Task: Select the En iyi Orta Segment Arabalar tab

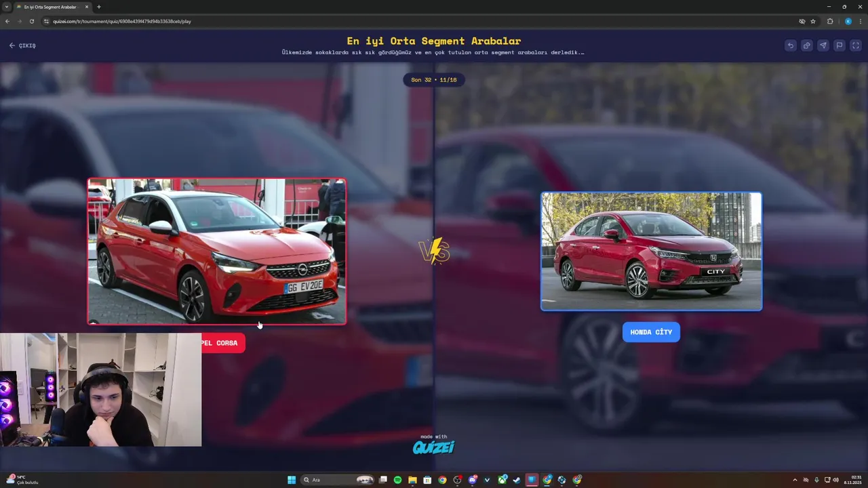Action: coord(51,7)
